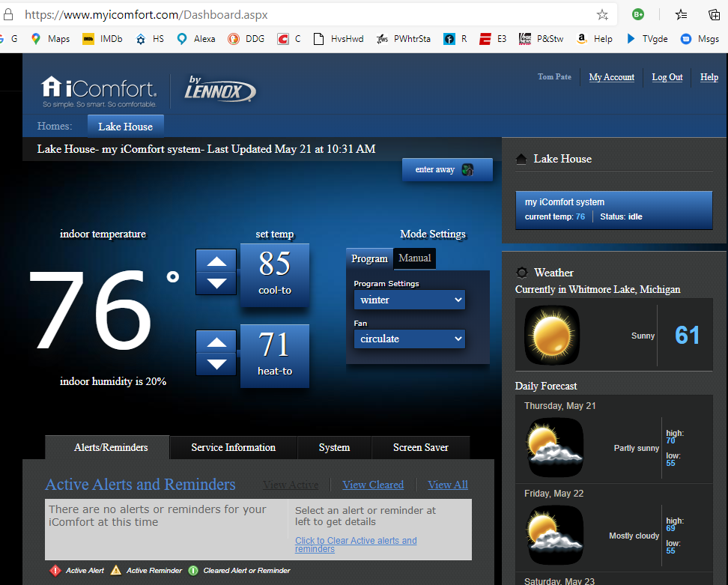Click the 'Friday, May 22' forecast heading
The image size is (728, 585).
tap(554, 494)
